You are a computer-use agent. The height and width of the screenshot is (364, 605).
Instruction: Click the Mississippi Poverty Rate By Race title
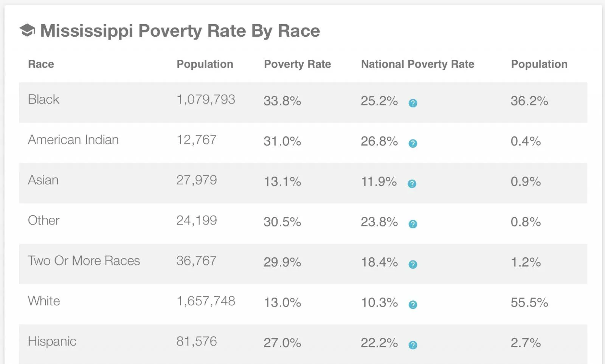coord(180,31)
